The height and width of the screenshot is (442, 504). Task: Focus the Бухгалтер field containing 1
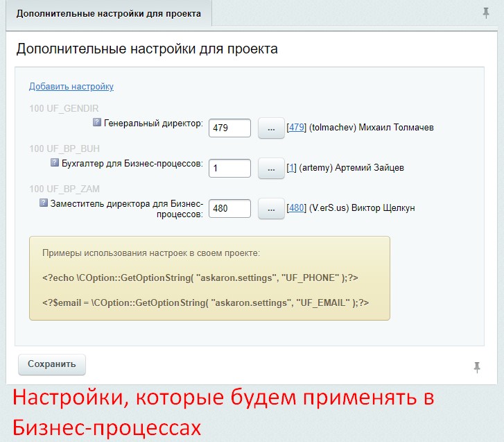pyautogui.click(x=229, y=168)
